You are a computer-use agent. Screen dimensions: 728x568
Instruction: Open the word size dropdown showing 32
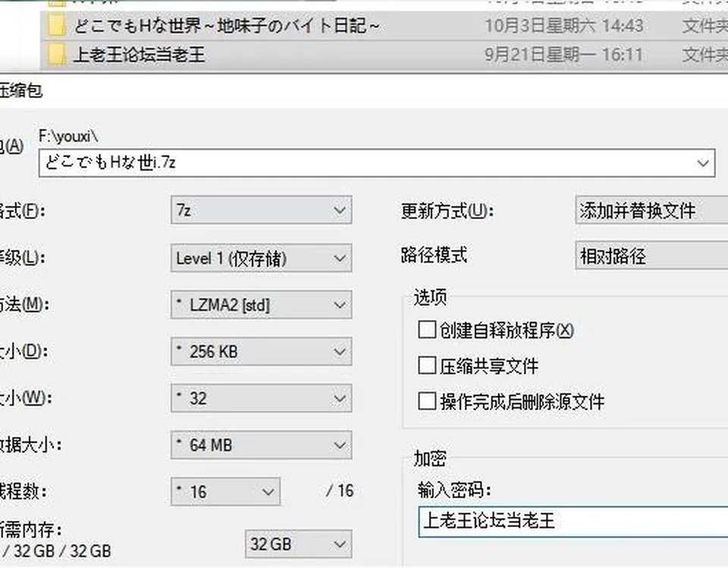point(261,398)
